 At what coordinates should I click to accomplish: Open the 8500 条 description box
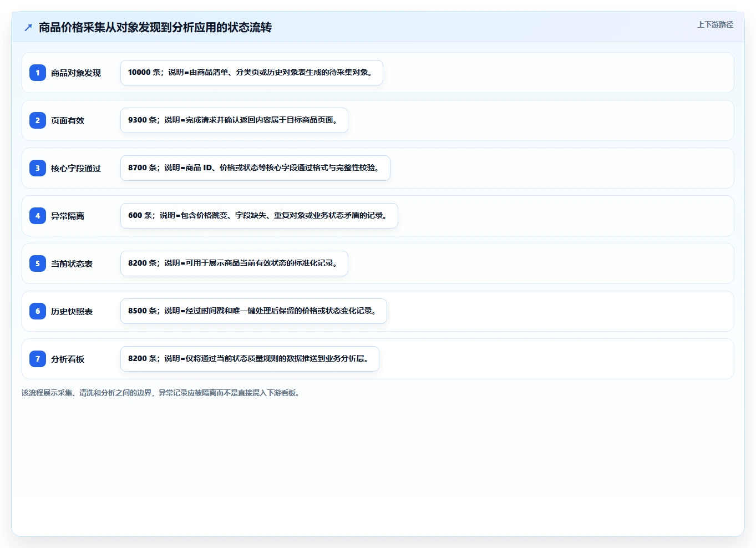click(x=253, y=311)
